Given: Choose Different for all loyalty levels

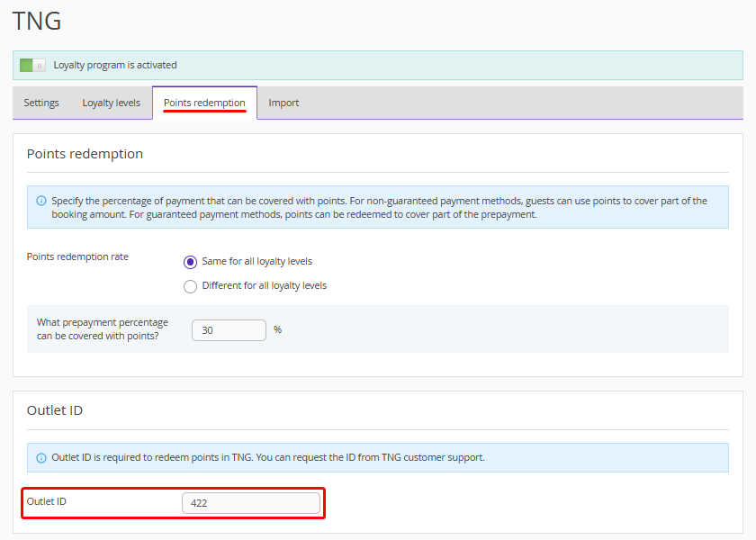Looking at the screenshot, I should (x=190, y=286).
